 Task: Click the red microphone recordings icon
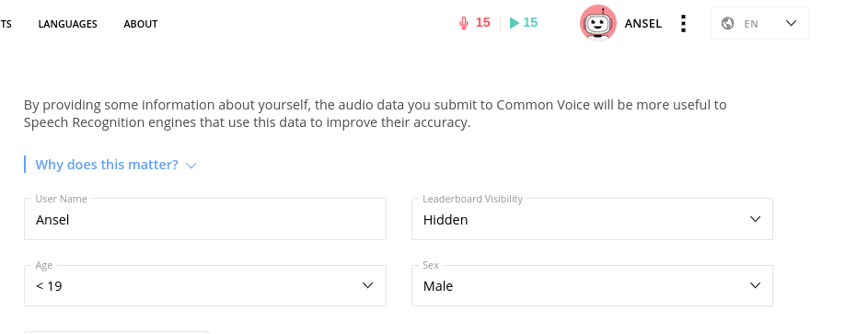(464, 23)
